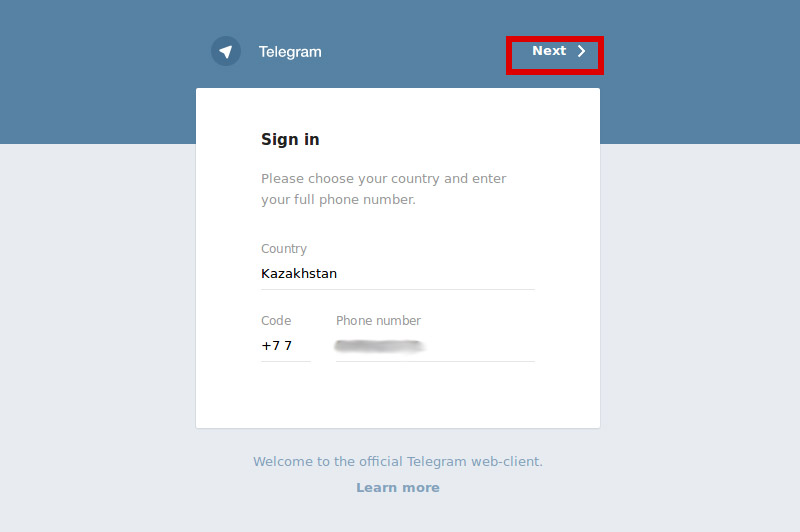Open the Telegram title link
This screenshot has width=800, height=532.
pyautogui.click(x=290, y=52)
